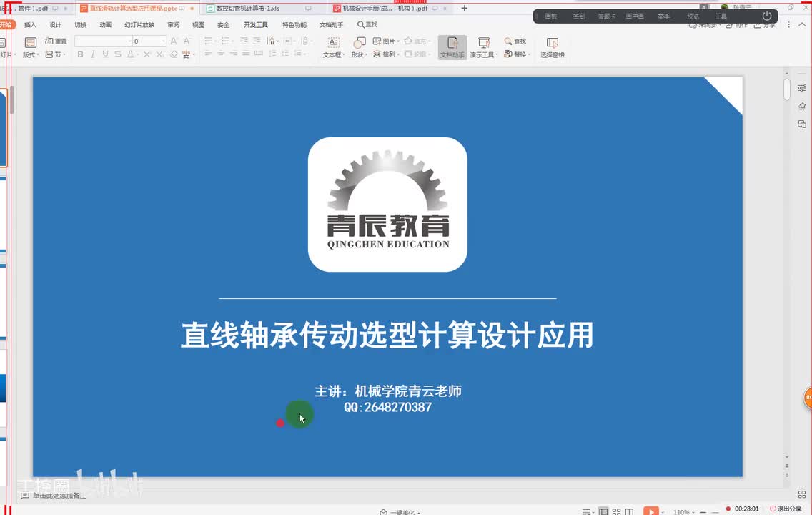The width and height of the screenshot is (812, 515).
Task: Open the 幻灯片放映 Slide Show tab
Action: (x=139, y=24)
